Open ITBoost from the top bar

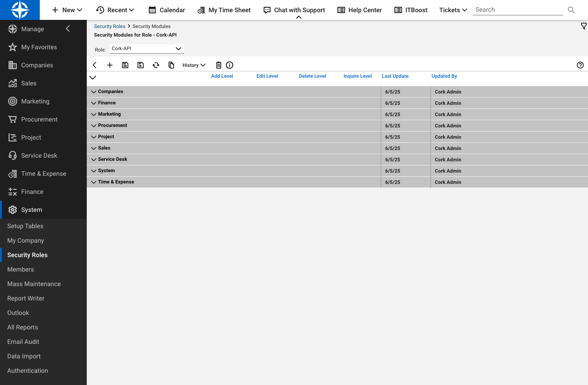point(411,10)
